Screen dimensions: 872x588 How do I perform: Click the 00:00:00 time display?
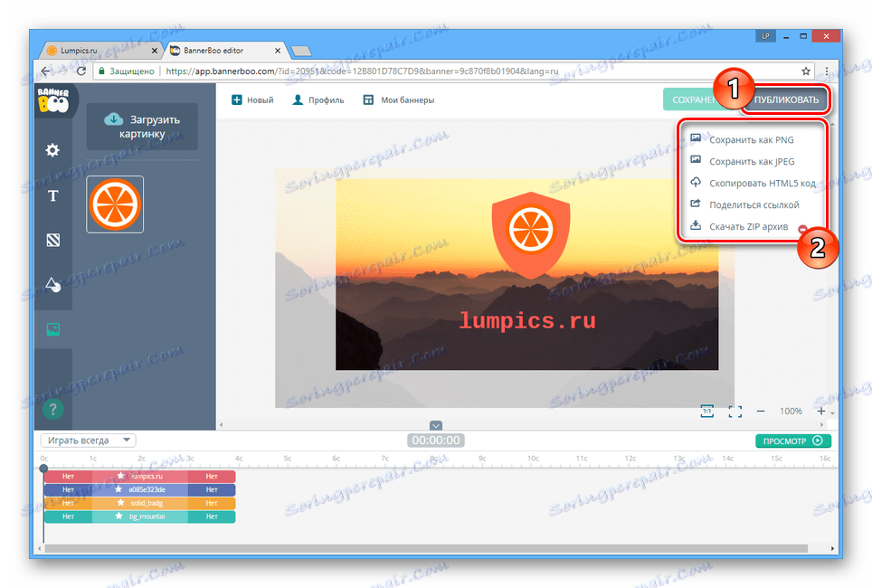point(436,440)
